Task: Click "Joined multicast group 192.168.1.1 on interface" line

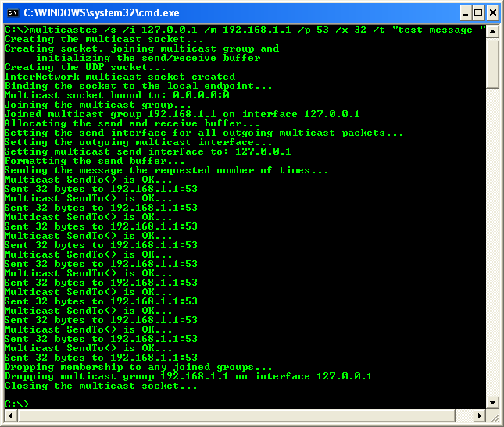Action: coord(182,114)
